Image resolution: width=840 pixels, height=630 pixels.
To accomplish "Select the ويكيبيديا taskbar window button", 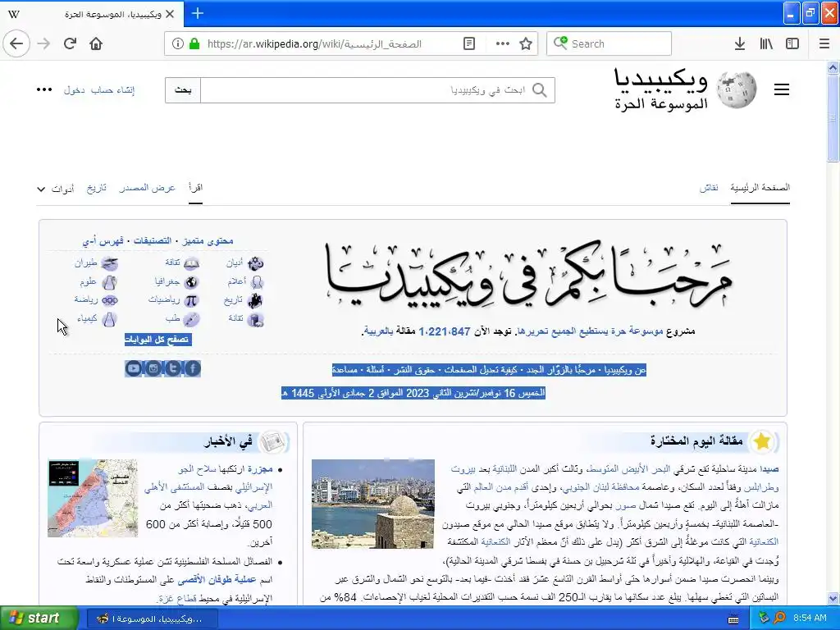I will (153, 619).
